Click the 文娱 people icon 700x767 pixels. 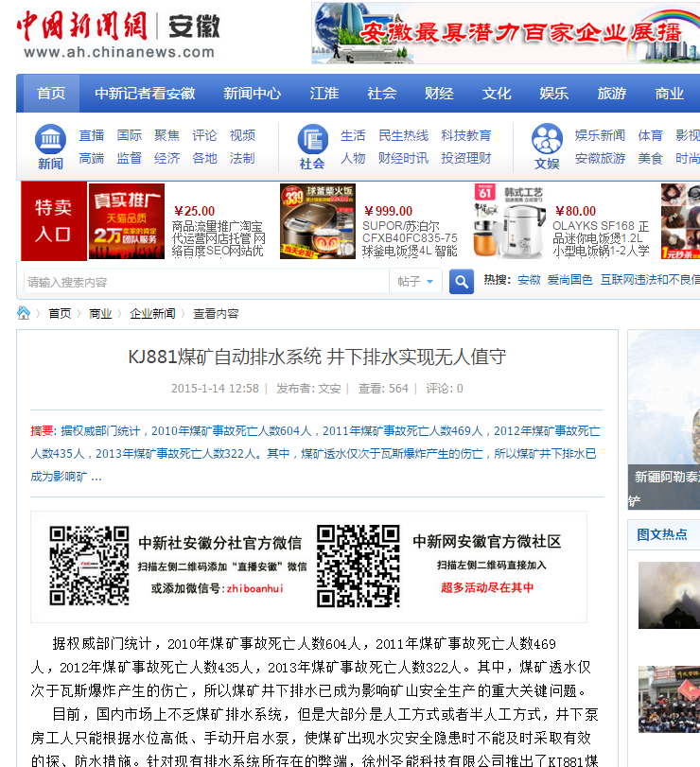click(x=547, y=140)
